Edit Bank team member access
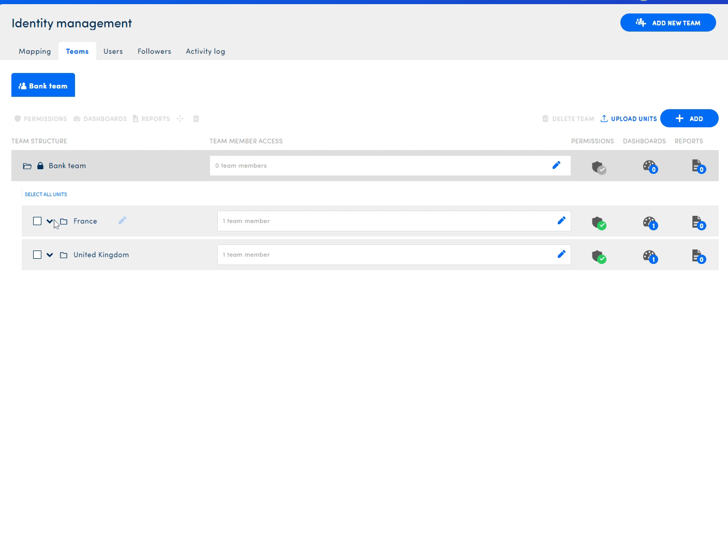Viewport: 728px width, 560px height. pyautogui.click(x=556, y=166)
